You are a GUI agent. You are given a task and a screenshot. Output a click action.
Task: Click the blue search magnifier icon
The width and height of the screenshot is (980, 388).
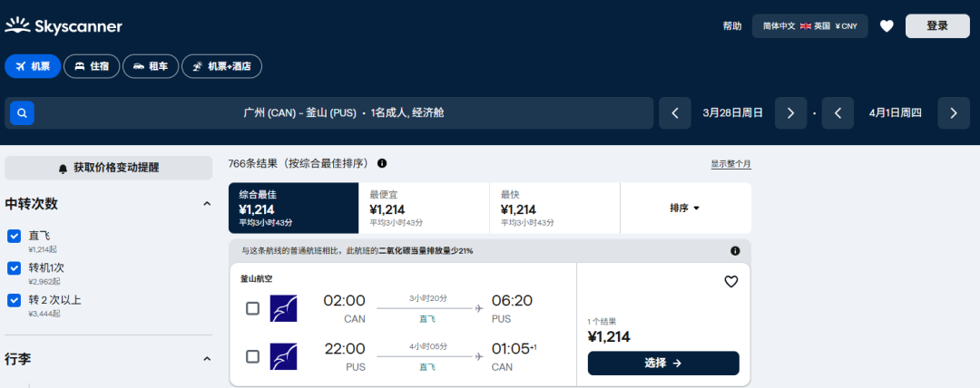tap(22, 113)
